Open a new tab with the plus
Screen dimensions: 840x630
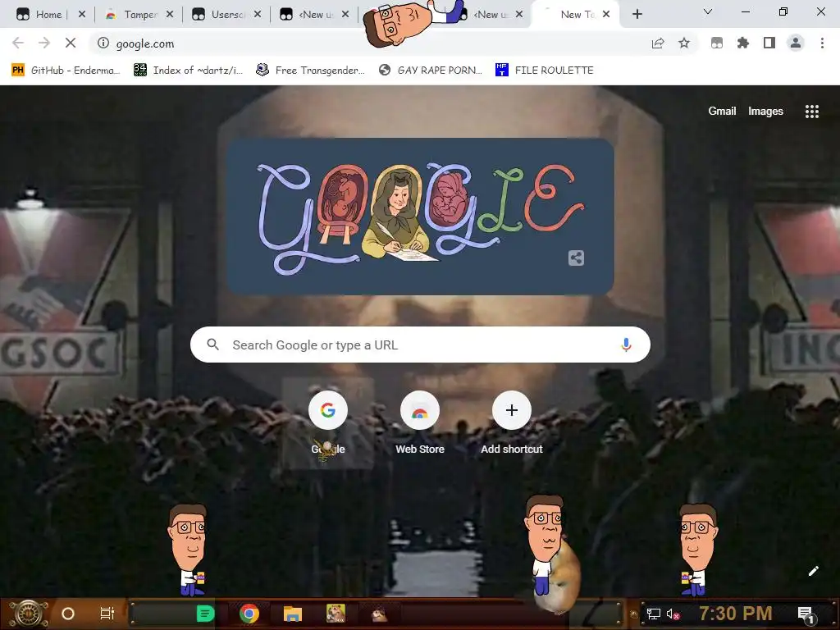[637, 14]
